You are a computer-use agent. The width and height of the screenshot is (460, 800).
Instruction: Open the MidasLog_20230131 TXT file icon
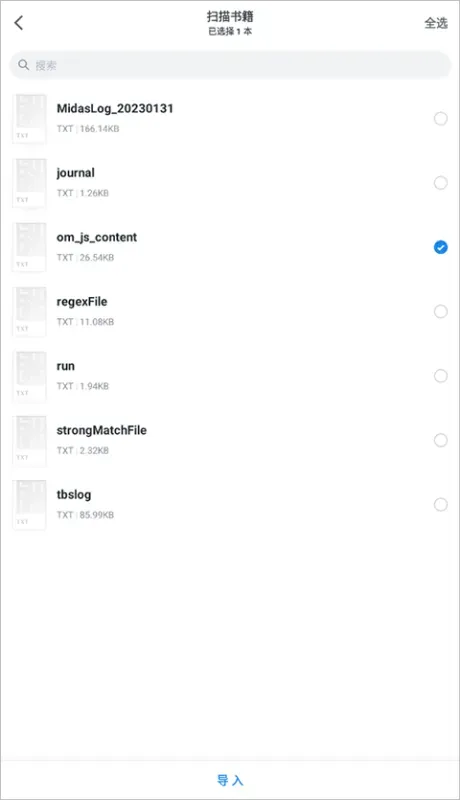pyautogui.click(x=29, y=118)
